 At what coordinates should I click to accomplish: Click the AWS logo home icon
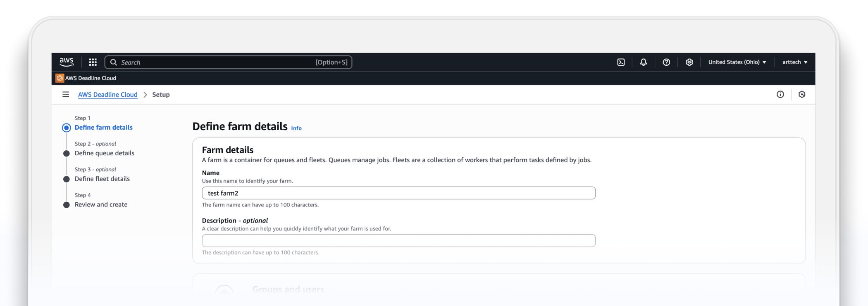tap(66, 62)
